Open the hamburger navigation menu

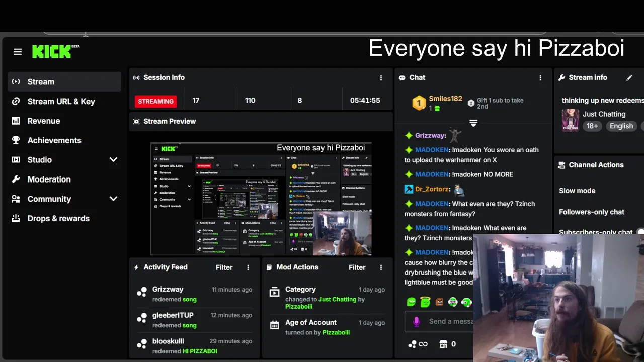tap(18, 52)
